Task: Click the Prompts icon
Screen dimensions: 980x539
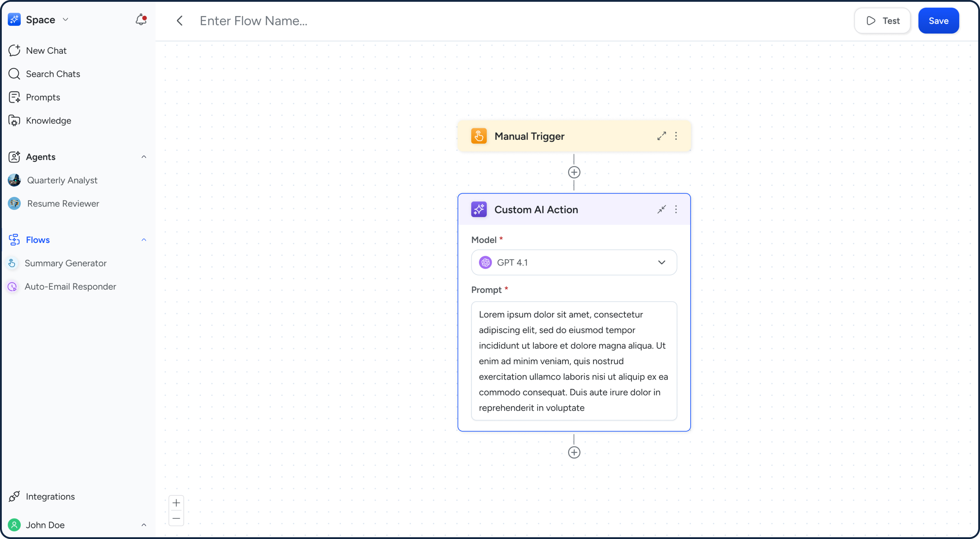Action: point(14,97)
